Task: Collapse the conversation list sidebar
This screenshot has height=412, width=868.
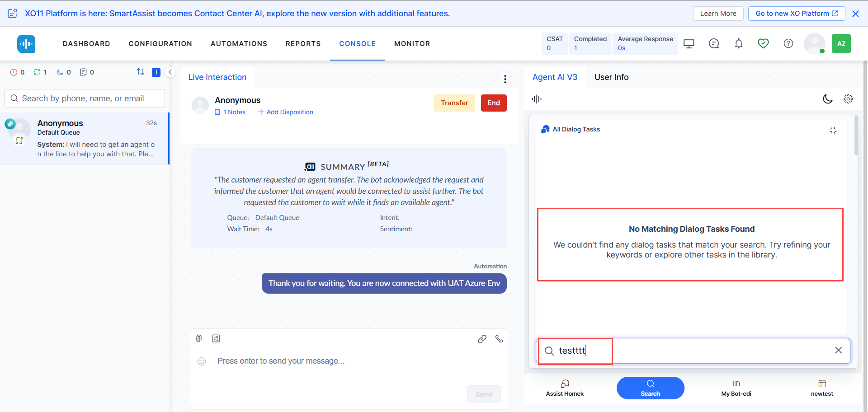Action: click(170, 72)
